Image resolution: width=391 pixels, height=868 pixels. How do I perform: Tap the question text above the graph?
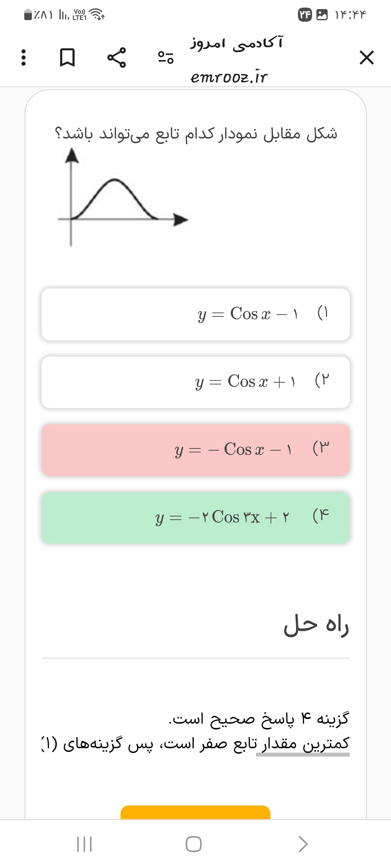[x=195, y=134]
